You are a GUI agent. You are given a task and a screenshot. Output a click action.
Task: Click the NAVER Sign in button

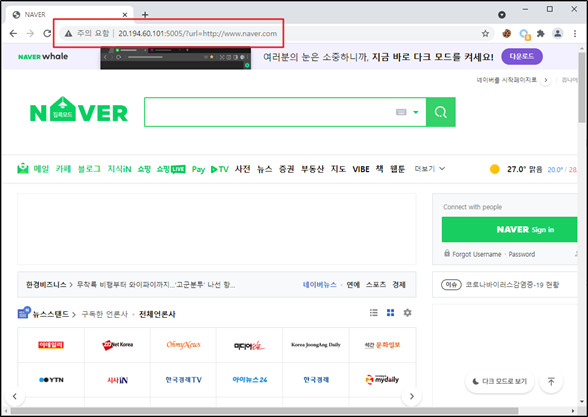509,230
